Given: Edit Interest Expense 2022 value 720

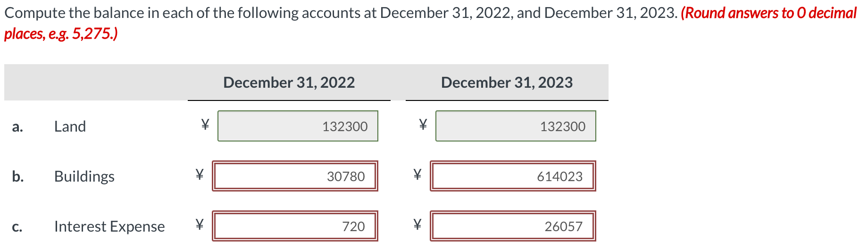Looking at the screenshot, I should (295, 226).
